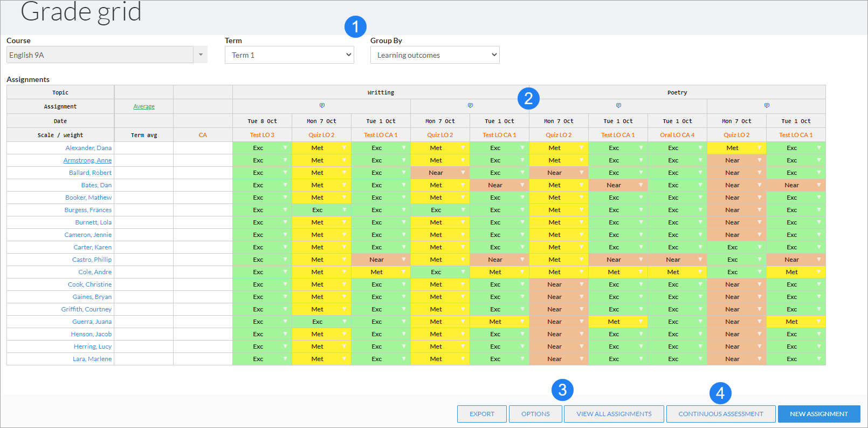Click the Average link
868x428 pixels.
144,107
